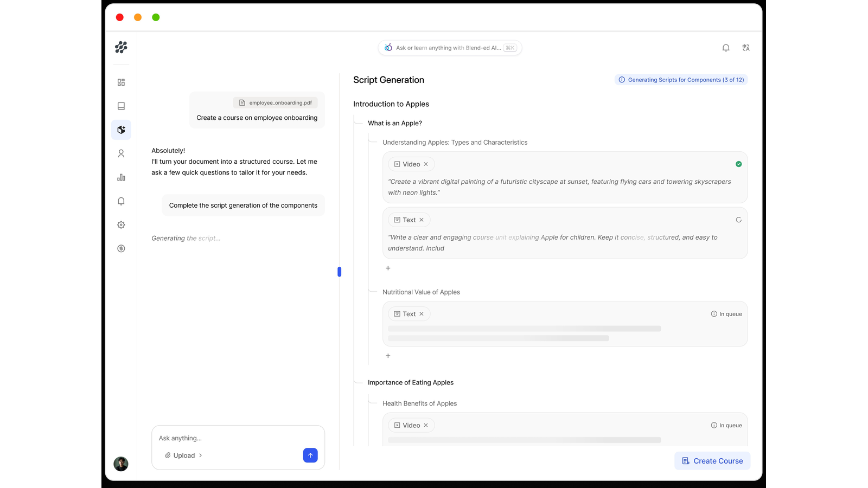Open the dashboard grid icon in sidebar

tap(121, 82)
